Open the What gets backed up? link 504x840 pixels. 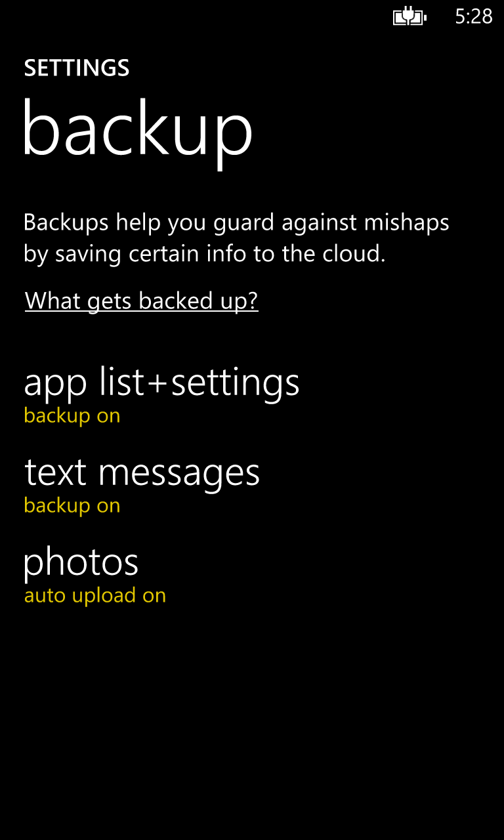coord(142,301)
